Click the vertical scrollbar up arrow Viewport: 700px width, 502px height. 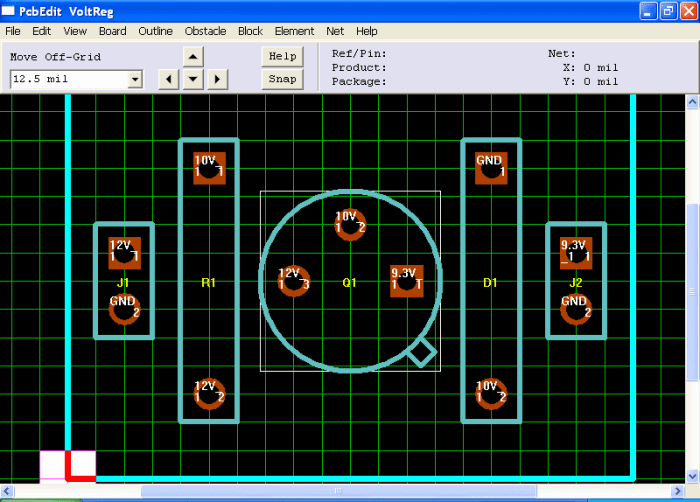point(692,102)
